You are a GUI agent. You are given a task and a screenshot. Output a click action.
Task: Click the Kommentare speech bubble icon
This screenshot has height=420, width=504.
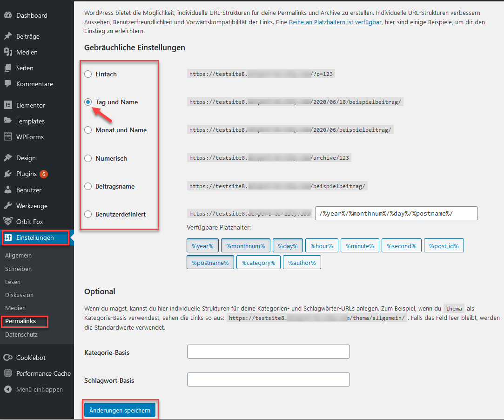[8, 84]
